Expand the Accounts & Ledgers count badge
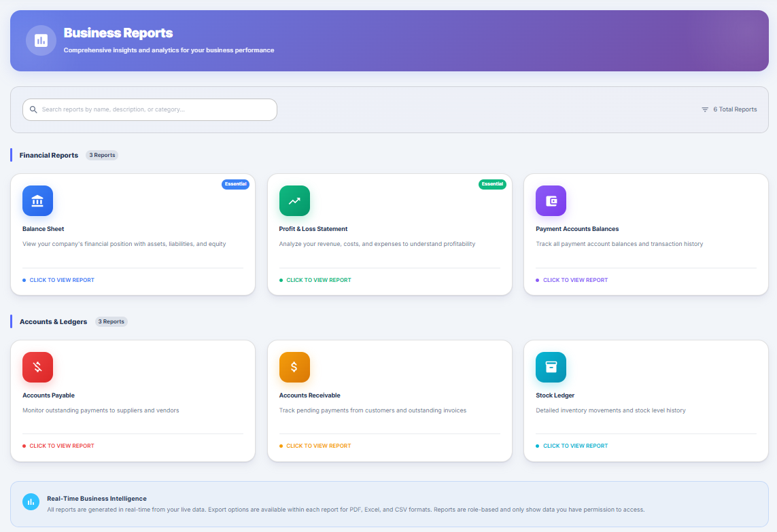Image resolution: width=777 pixels, height=532 pixels. tap(111, 321)
